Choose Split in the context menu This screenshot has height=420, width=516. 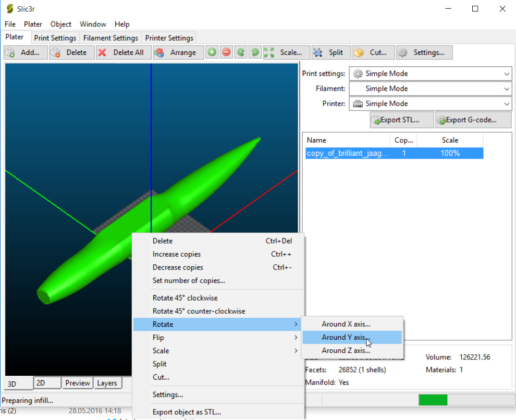pyautogui.click(x=219, y=364)
